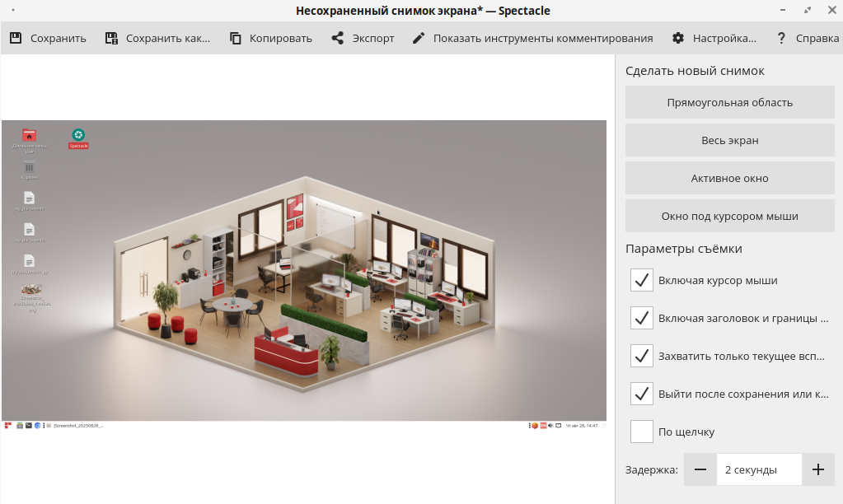Open settings via the gear icon
843x504 pixels.
678,38
